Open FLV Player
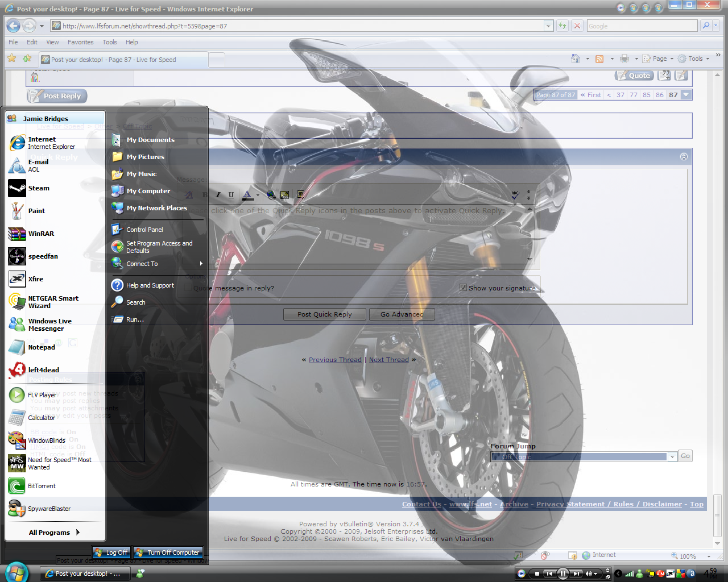This screenshot has height=582, width=728. pos(55,395)
